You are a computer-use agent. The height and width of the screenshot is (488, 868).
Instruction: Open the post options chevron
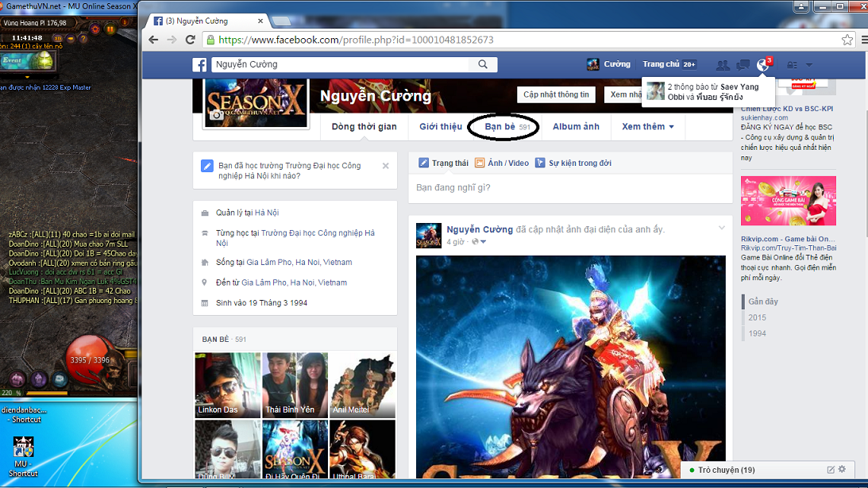pos(722,229)
